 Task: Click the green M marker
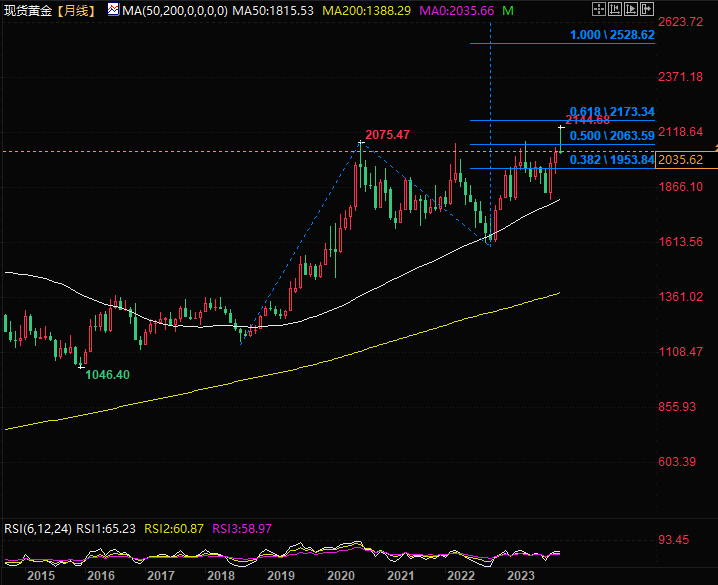508,11
